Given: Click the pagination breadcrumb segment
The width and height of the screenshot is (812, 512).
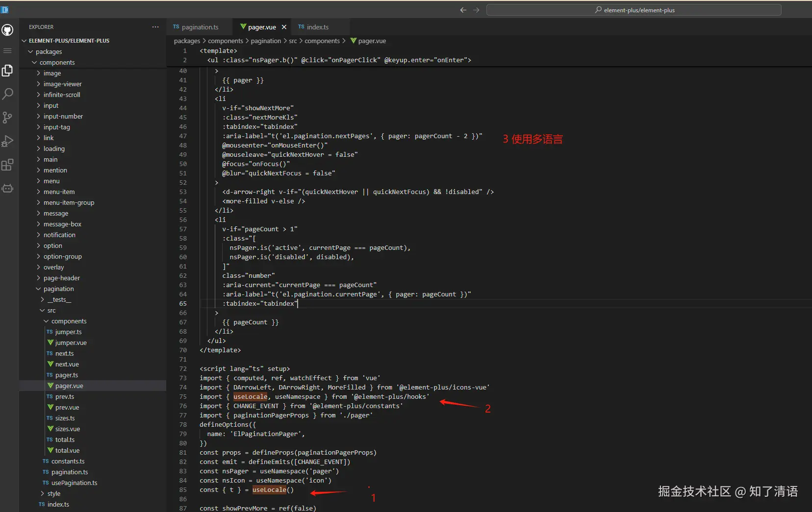Looking at the screenshot, I should [x=266, y=41].
